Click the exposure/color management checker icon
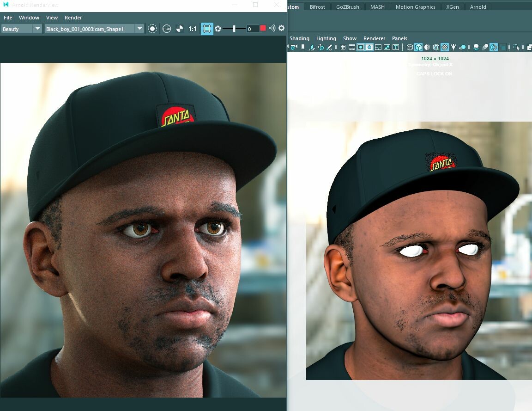The image size is (532, 411). (180, 29)
